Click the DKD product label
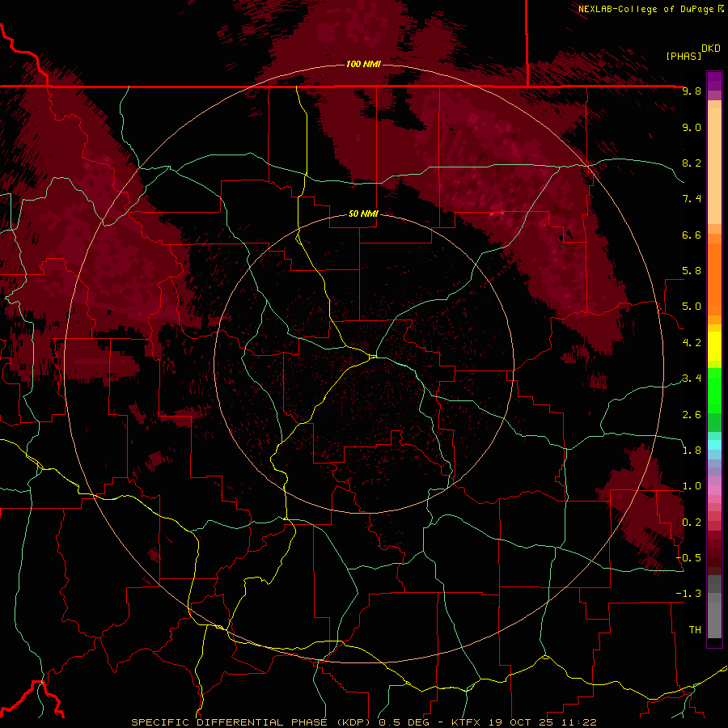728x728 pixels. [x=711, y=49]
